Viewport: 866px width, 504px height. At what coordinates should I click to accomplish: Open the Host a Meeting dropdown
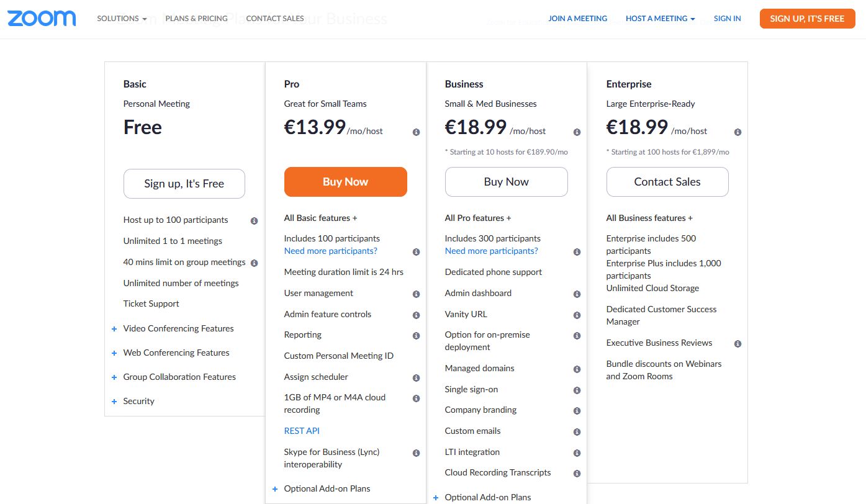coord(660,19)
